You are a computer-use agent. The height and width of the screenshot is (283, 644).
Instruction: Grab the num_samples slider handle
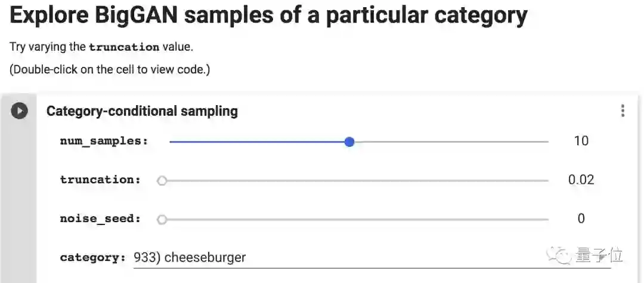coord(349,141)
